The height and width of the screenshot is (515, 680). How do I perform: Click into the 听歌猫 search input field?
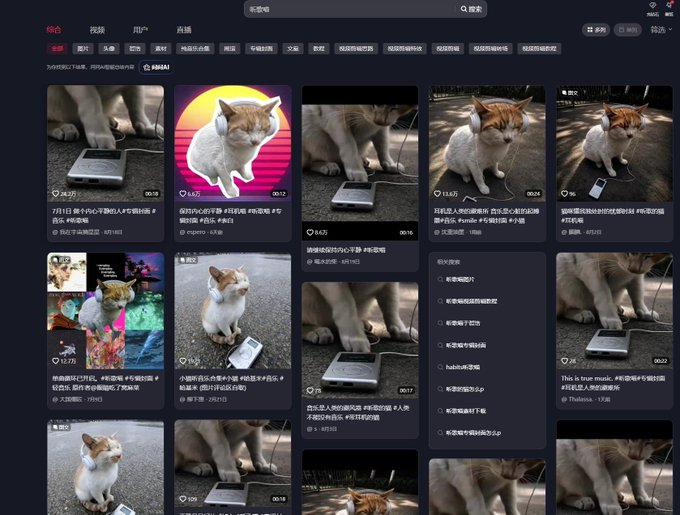(x=351, y=9)
